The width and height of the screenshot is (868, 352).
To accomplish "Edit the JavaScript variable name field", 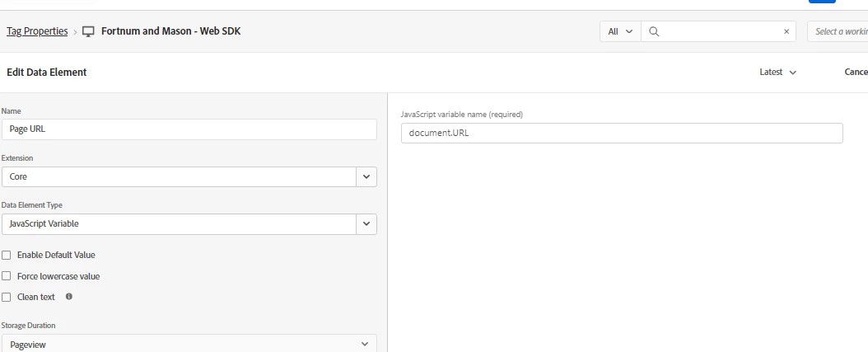I will click(x=622, y=133).
